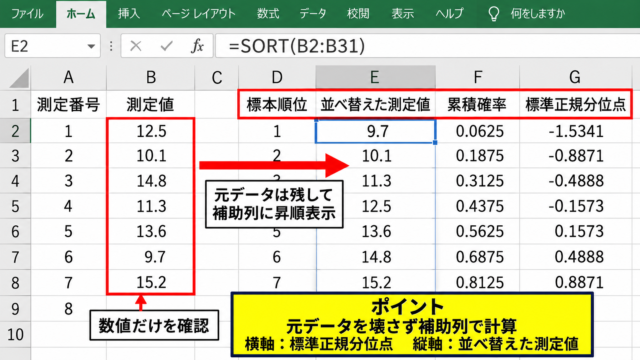
Task: Click the Select All corner triangle
Action: click(18, 78)
